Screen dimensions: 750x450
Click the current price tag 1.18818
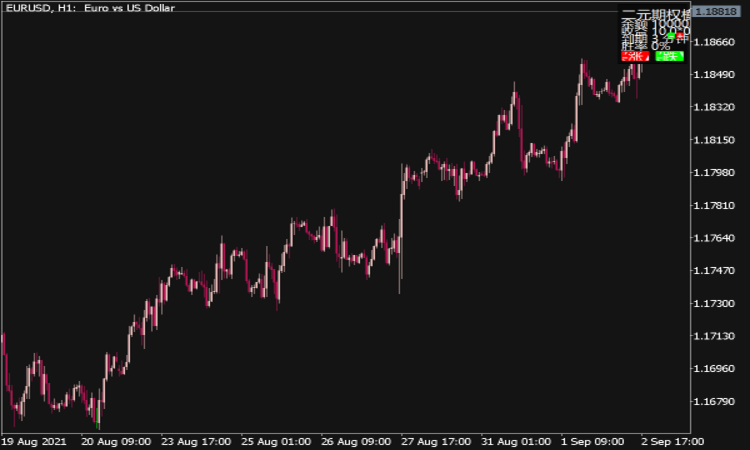click(x=718, y=11)
